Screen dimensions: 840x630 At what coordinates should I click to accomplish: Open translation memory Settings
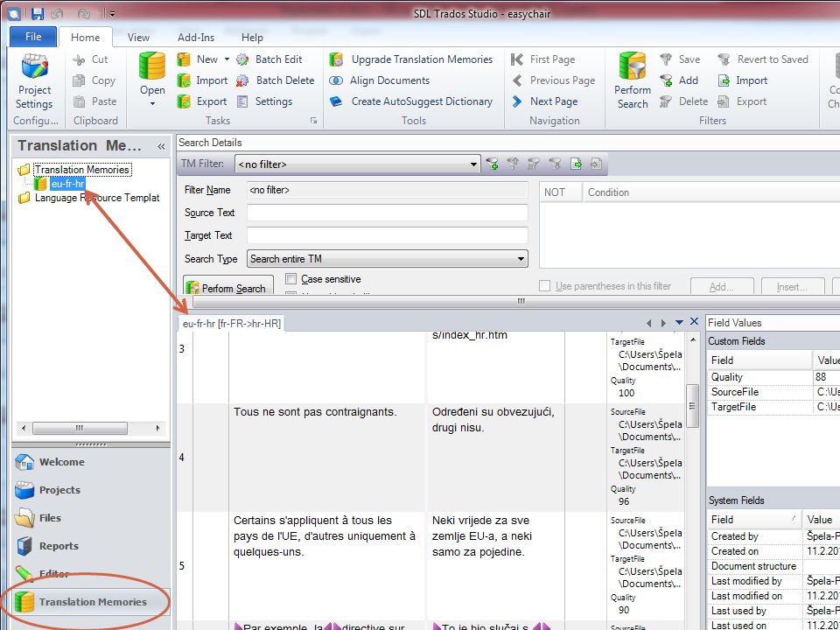pyautogui.click(x=264, y=101)
